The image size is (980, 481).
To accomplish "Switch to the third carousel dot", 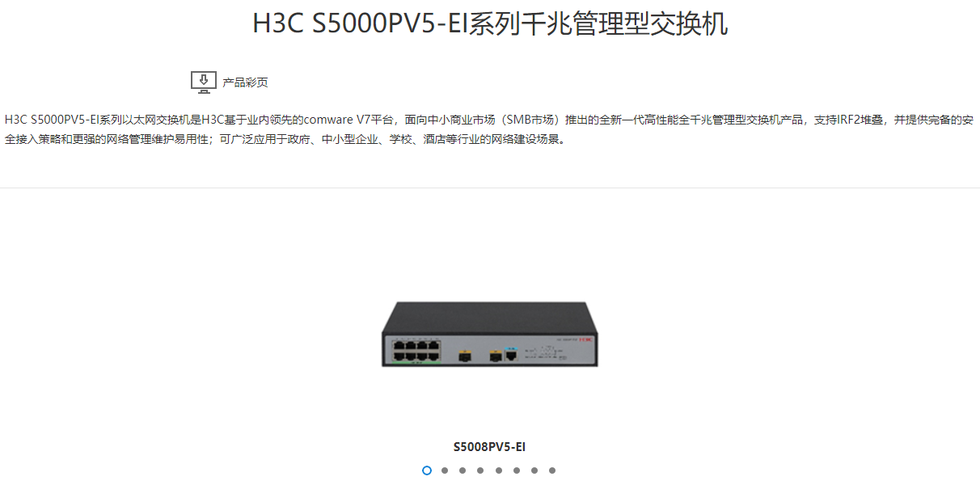I will click(463, 470).
